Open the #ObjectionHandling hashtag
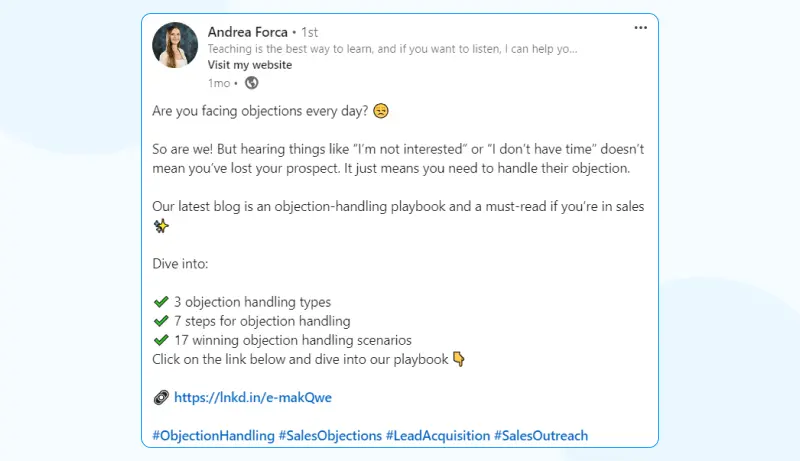This screenshot has width=800, height=461. pos(212,436)
